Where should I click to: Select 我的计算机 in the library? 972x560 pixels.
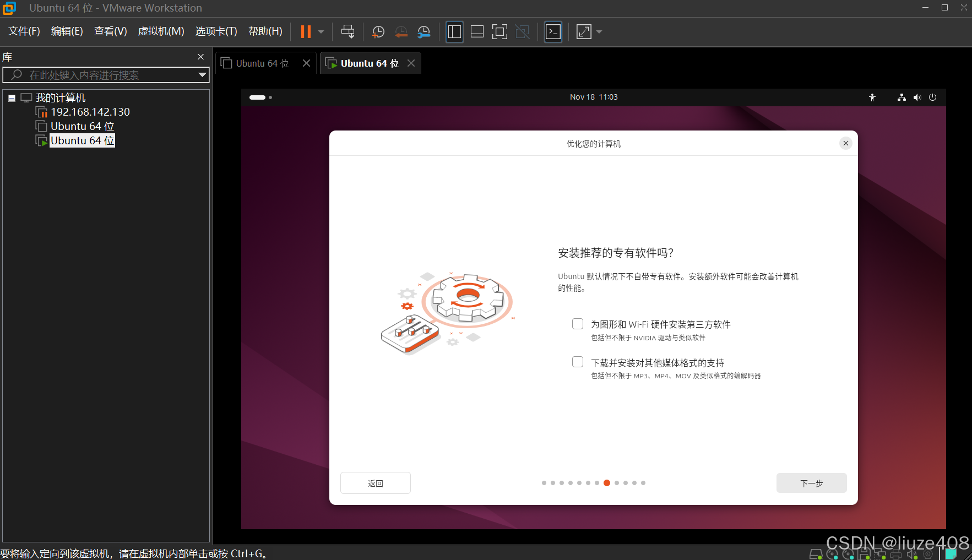click(61, 97)
